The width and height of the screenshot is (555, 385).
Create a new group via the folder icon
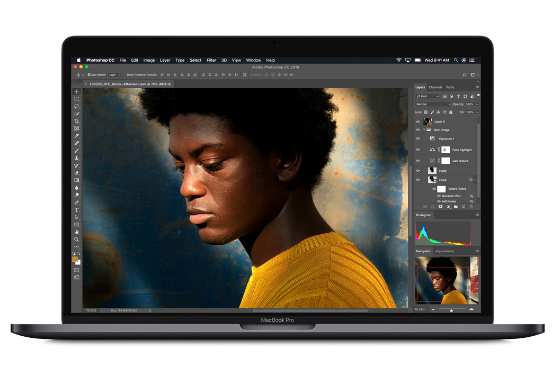pyautogui.click(x=456, y=207)
